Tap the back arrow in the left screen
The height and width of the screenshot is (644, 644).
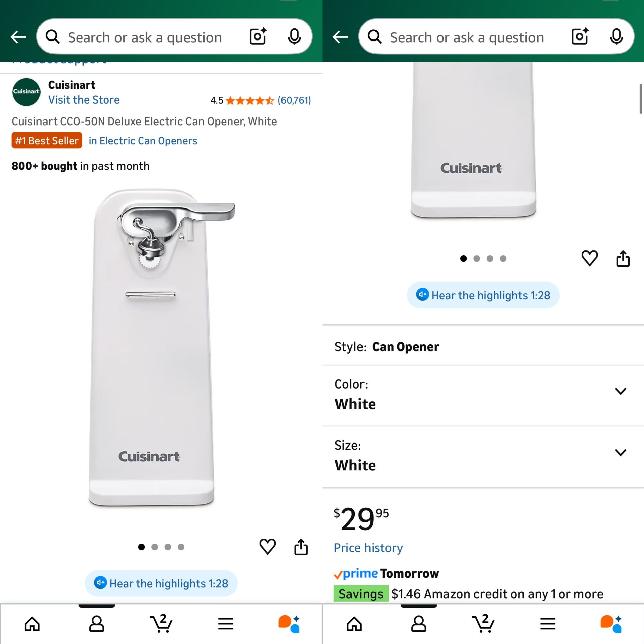18,37
